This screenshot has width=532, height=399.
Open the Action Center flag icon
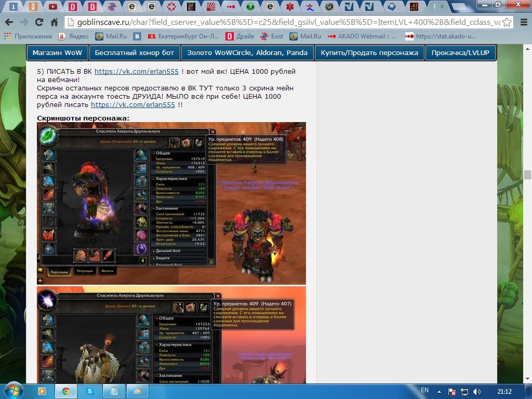click(452, 392)
